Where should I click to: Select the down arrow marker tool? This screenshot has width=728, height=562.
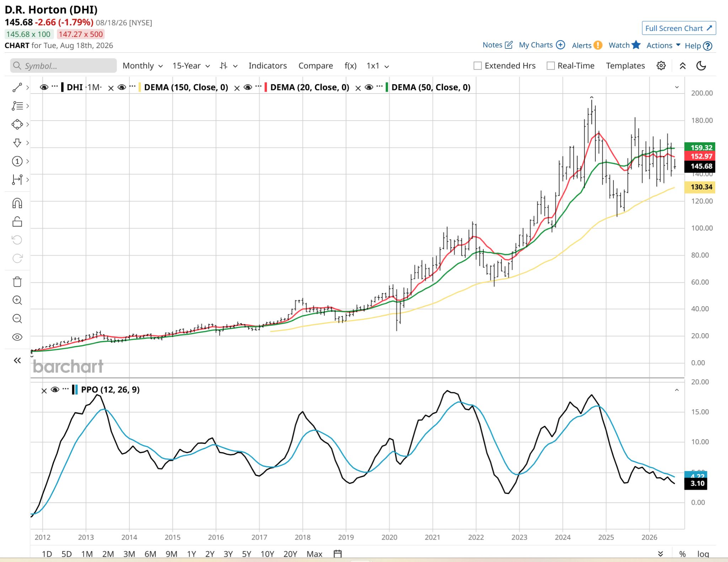tap(17, 143)
